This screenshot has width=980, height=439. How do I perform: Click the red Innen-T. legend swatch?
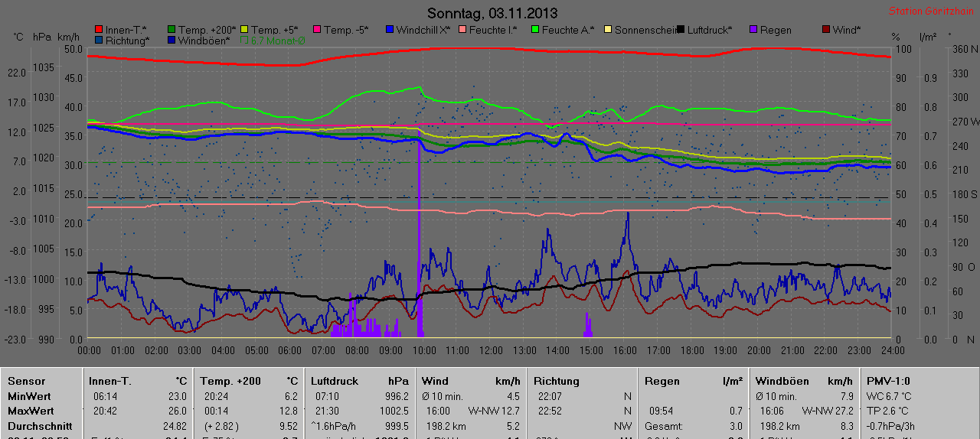[x=97, y=29]
